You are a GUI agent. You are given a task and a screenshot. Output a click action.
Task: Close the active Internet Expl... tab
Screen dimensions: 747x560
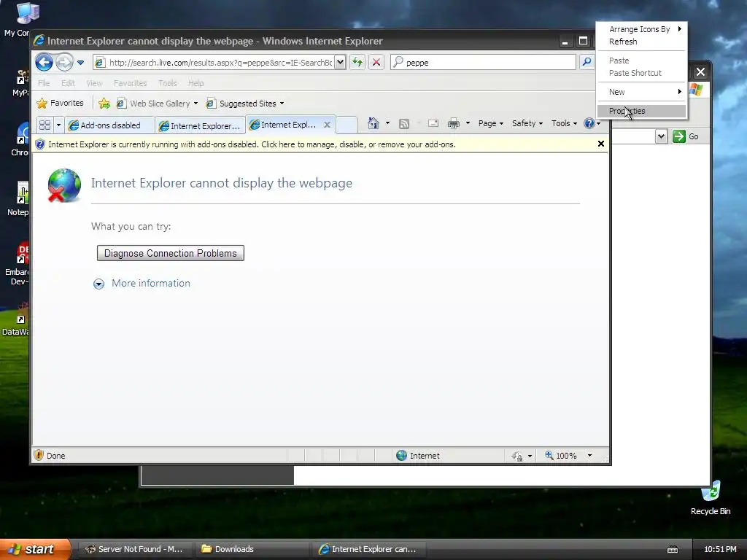[328, 125]
